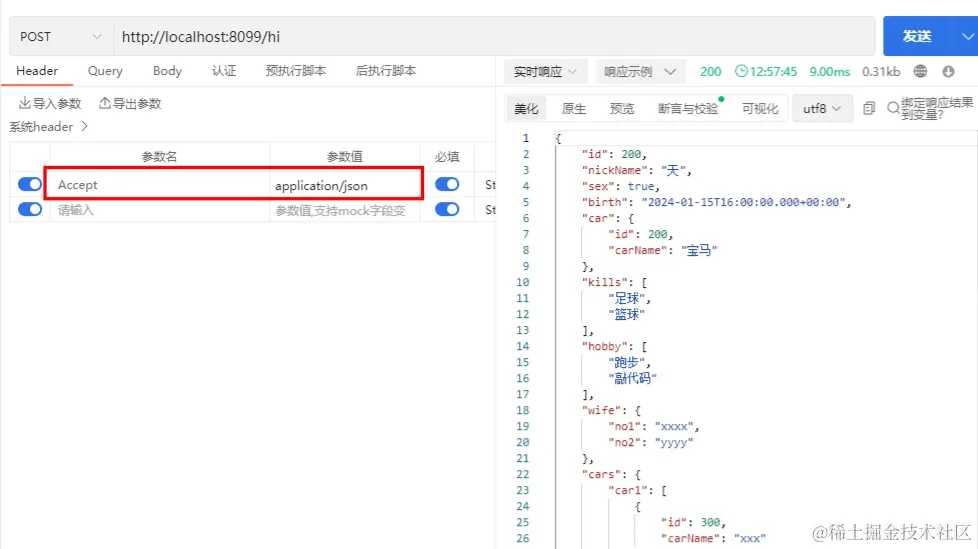Screen dimensions: 978x549
Task: Click the 0.31kb response size value
Action: [x=881, y=71]
